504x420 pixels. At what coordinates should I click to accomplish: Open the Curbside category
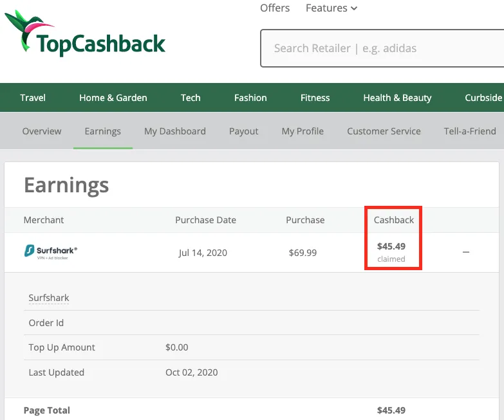pyautogui.click(x=484, y=98)
